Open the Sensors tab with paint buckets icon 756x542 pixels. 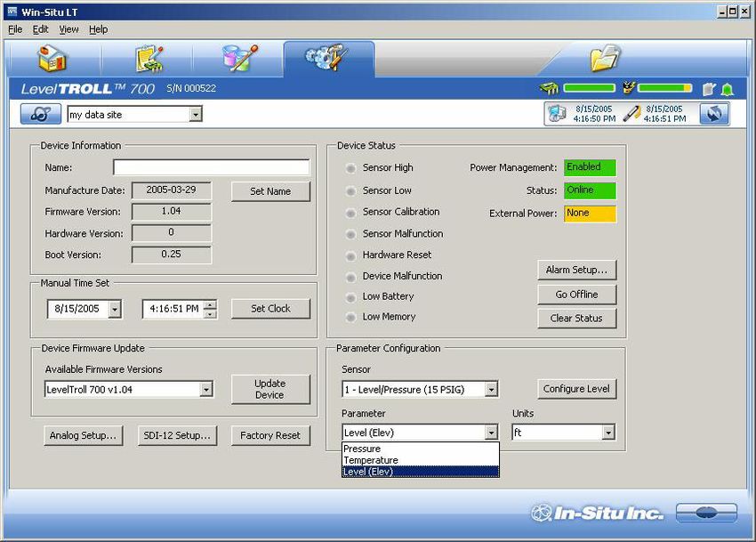point(240,59)
